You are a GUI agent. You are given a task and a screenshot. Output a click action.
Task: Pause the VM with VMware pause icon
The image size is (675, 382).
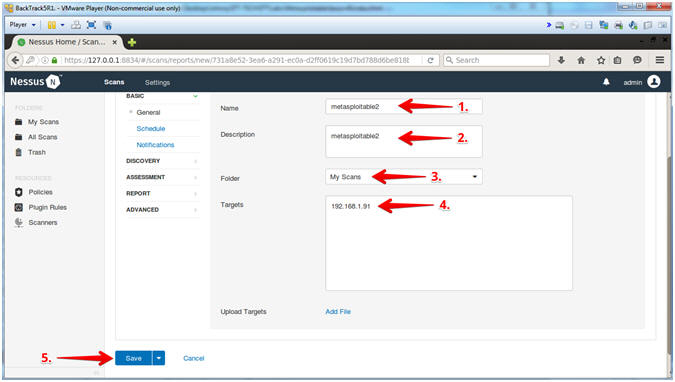(x=52, y=25)
